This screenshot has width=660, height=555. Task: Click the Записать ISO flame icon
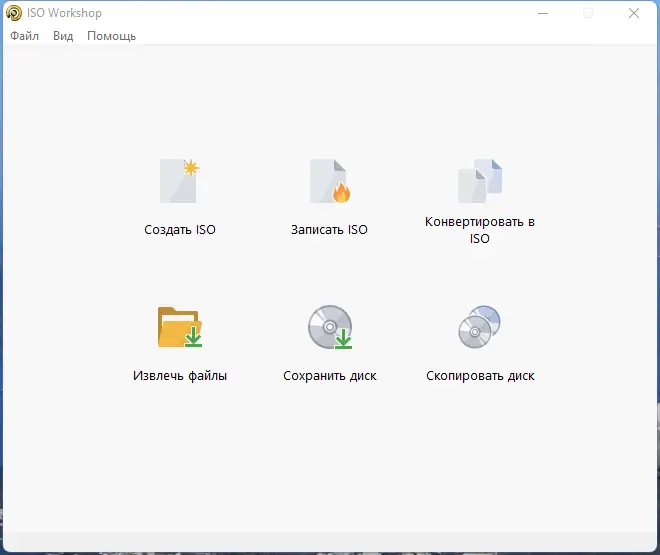pyautogui.click(x=330, y=181)
